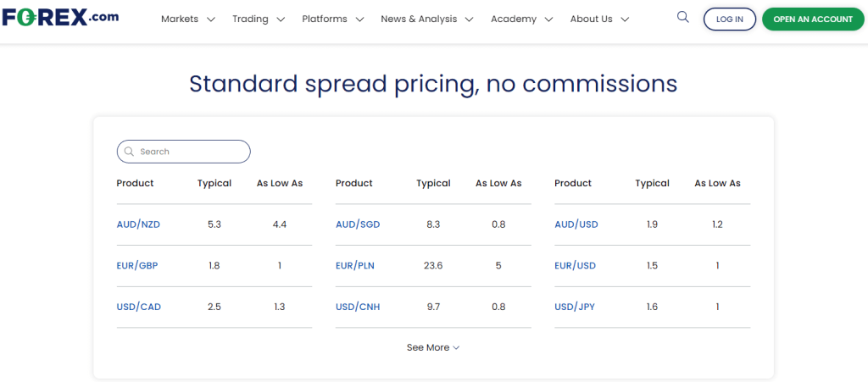Expand the News & Analysis menu
The image size is (868, 382).
tap(427, 19)
